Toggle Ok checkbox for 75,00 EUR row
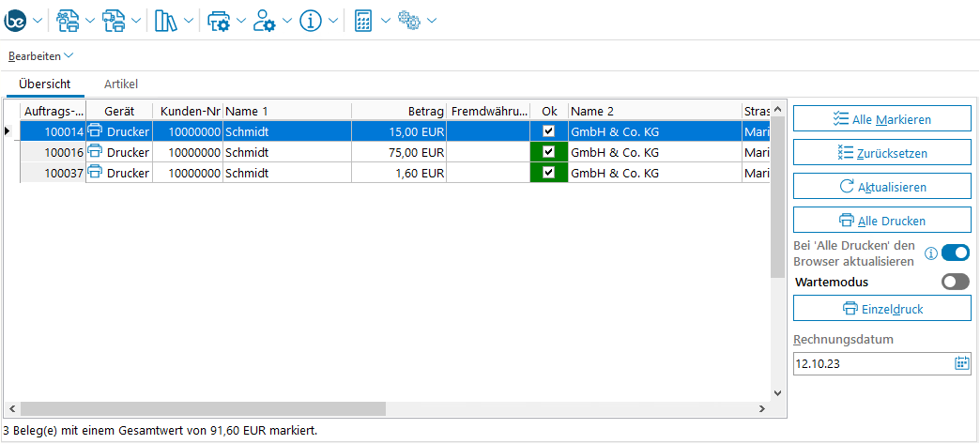980x444 pixels. pos(549,152)
